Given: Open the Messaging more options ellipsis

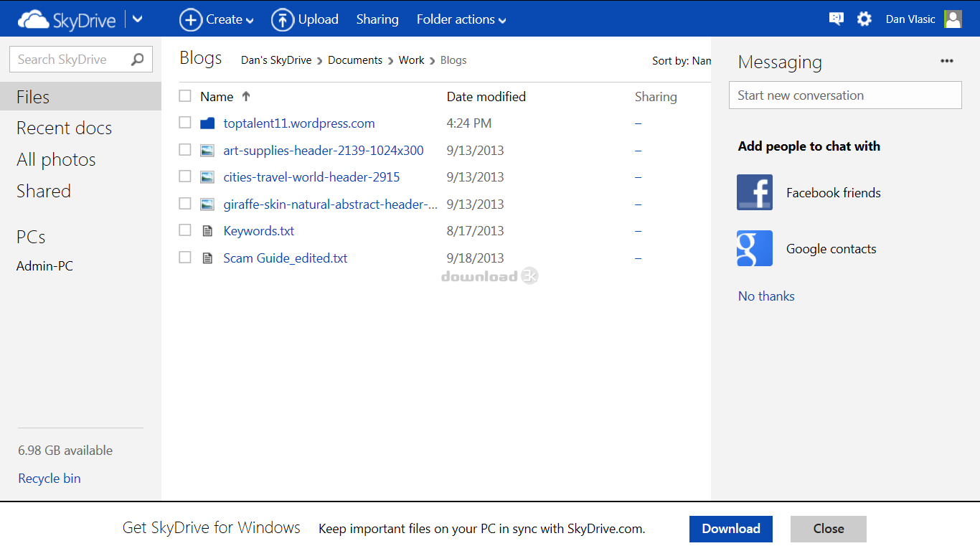Looking at the screenshot, I should (947, 61).
